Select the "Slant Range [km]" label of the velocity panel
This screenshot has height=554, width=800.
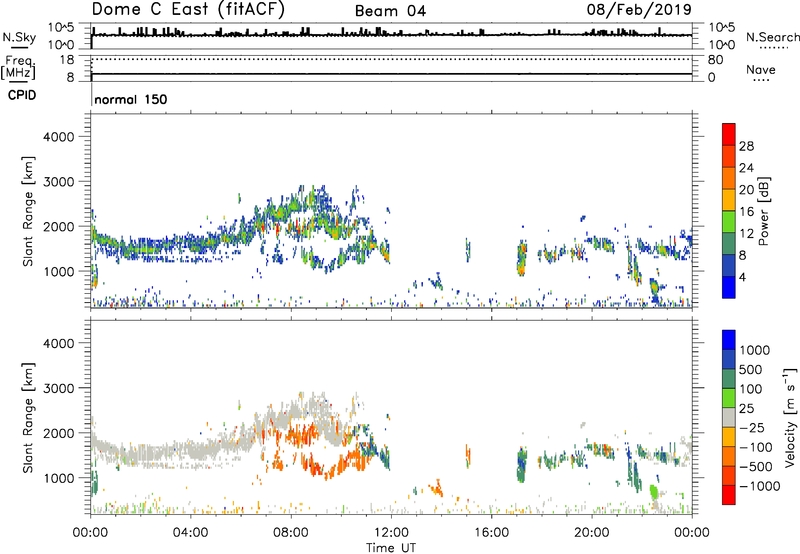(x=28, y=418)
